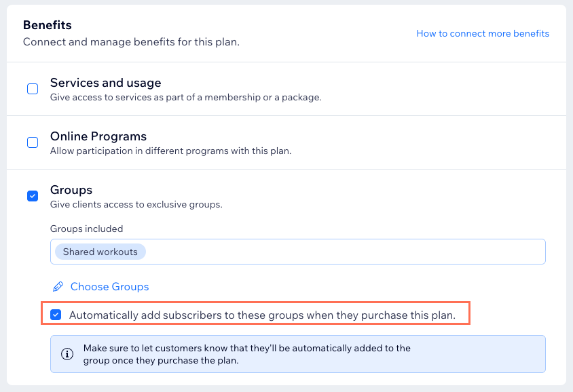Tick the Online Programs checkbox
The image size is (573, 392).
(33, 142)
